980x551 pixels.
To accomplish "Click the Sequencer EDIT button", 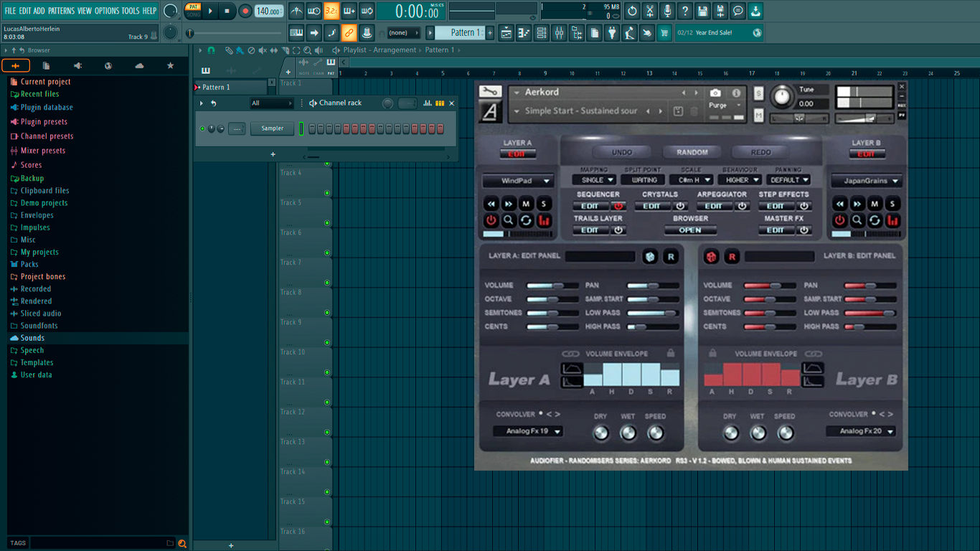I will point(590,206).
